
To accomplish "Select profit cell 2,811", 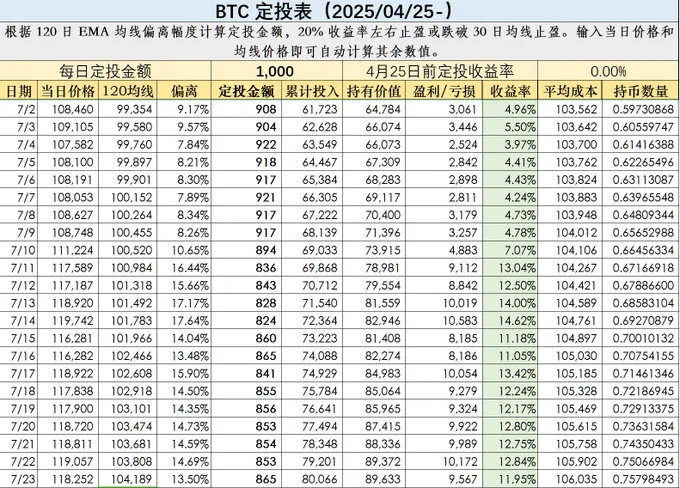I will (x=444, y=197).
